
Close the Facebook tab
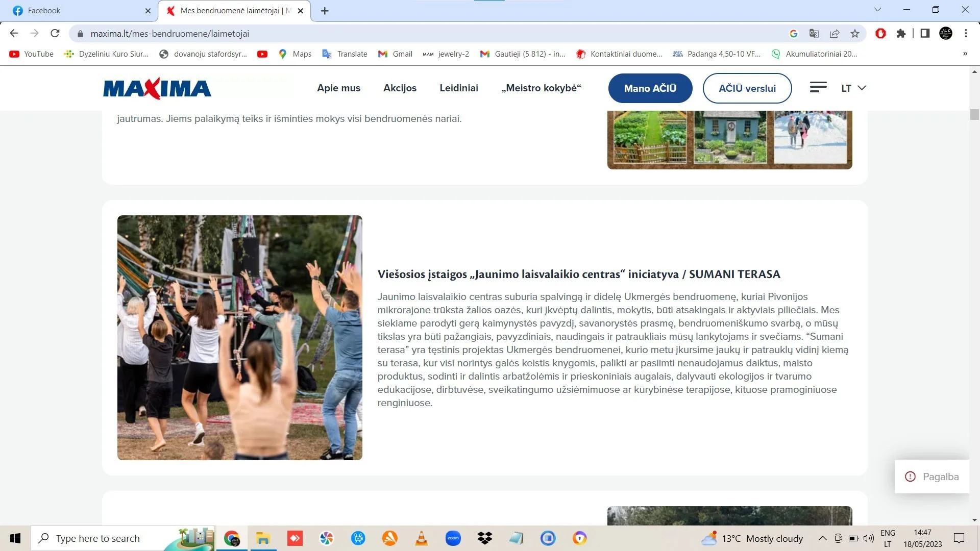pos(148,11)
